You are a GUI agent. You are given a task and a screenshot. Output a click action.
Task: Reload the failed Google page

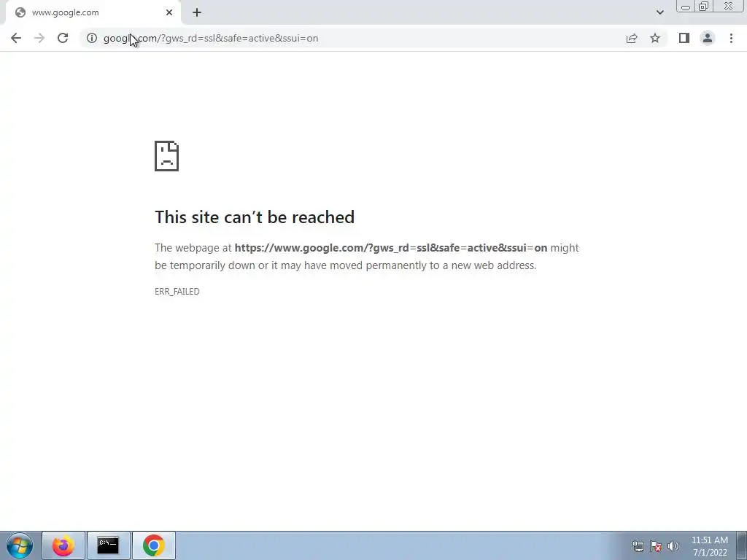[63, 38]
